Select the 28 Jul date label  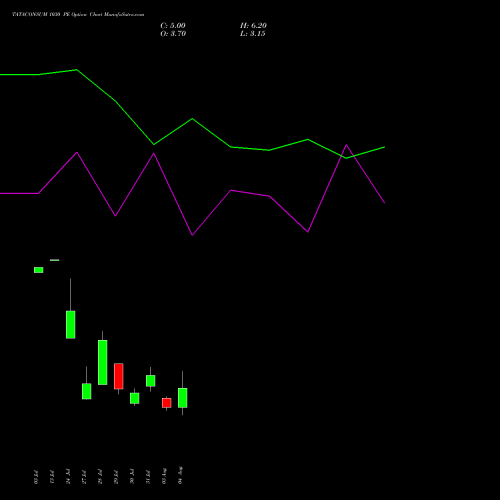pos(100,476)
